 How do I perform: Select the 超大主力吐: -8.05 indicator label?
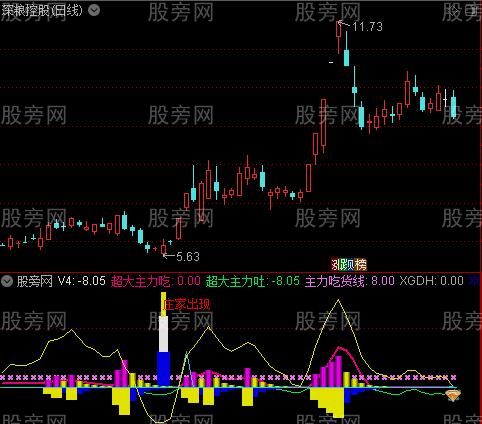click(x=253, y=281)
